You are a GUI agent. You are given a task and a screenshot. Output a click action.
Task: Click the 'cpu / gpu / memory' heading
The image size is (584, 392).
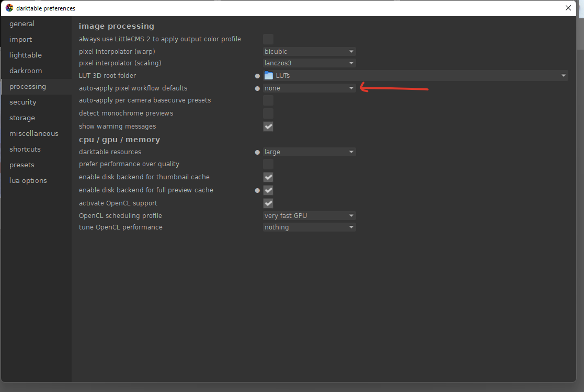click(x=120, y=140)
